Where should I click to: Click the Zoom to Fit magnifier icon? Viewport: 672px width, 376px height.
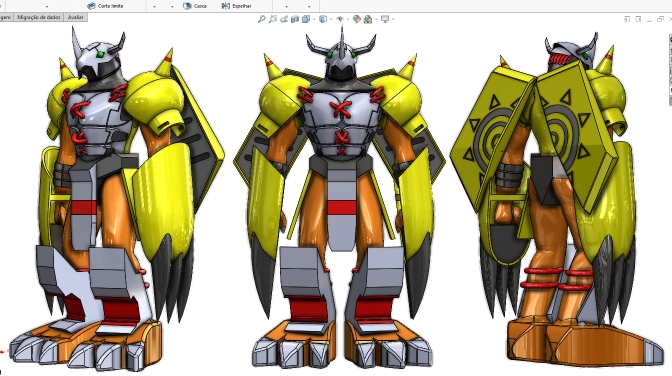coord(261,19)
